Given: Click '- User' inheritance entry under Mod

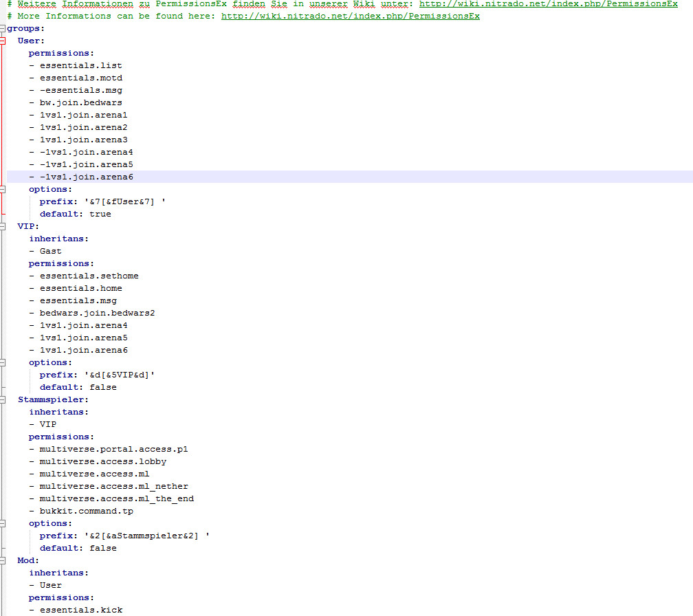Looking at the screenshot, I should pos(45,585).
